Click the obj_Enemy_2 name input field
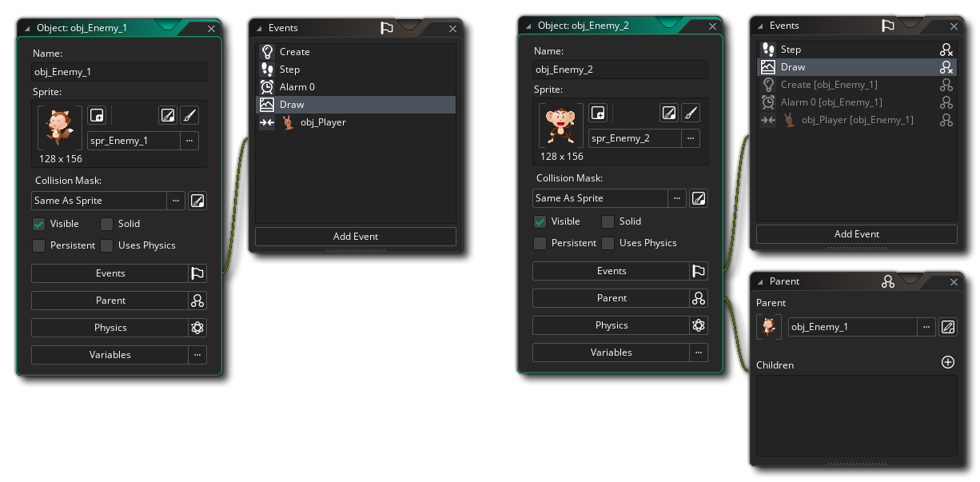 [620, 70]
